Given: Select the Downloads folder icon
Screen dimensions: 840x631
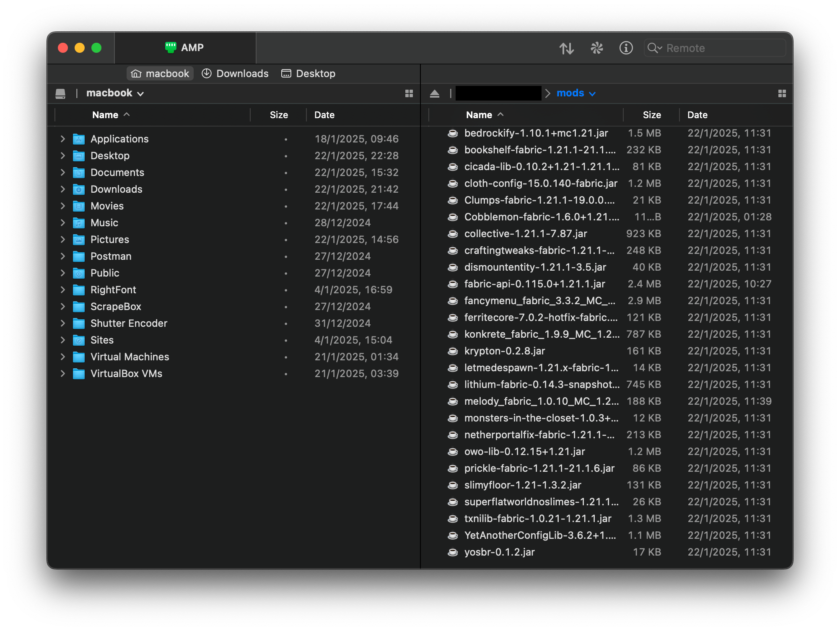Looking at the screenshot, I should (x=79, y=189).
